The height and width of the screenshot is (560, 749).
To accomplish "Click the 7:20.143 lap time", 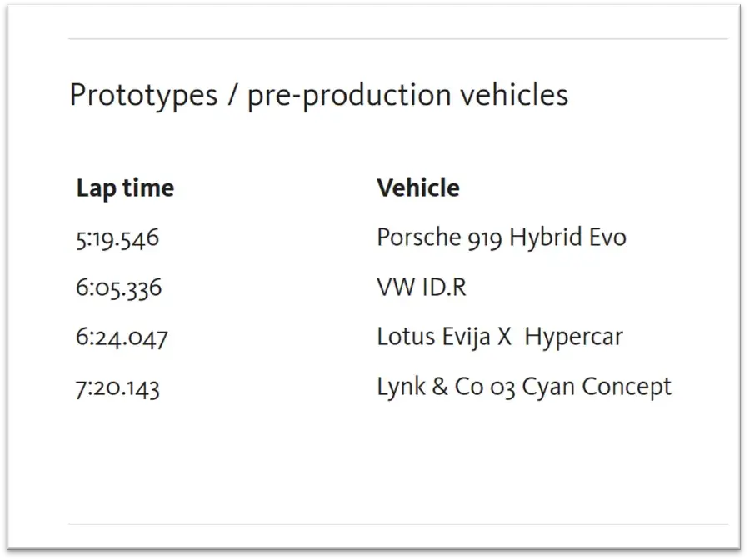I will point(117,387).
